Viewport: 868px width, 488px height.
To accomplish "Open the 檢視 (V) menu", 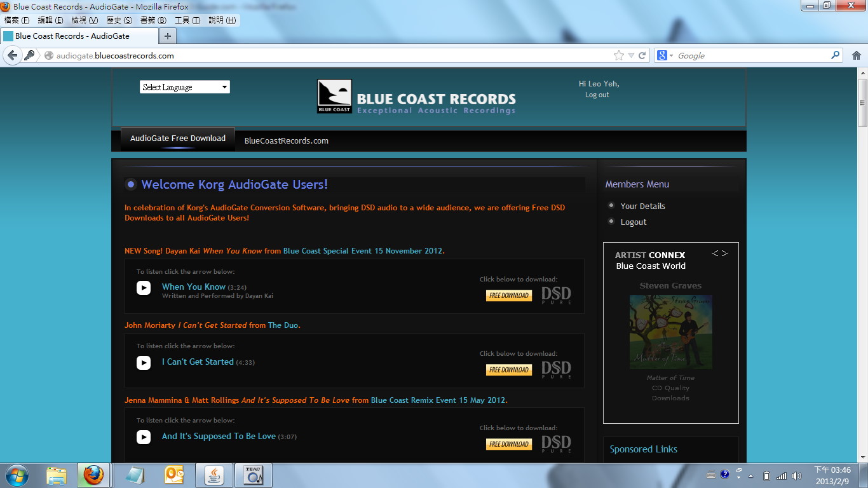I will pos(85,20).
